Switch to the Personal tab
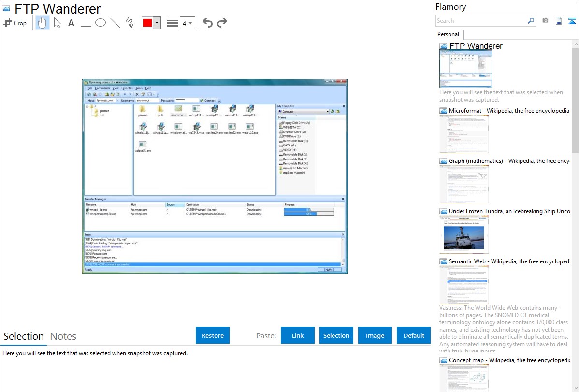 pos(449,34)
